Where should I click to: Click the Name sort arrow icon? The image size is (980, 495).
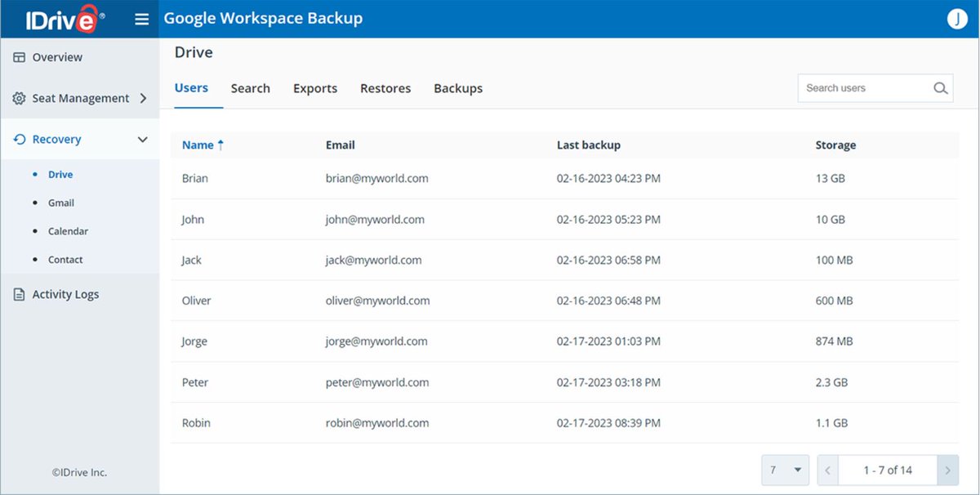(x=220, y=145)
